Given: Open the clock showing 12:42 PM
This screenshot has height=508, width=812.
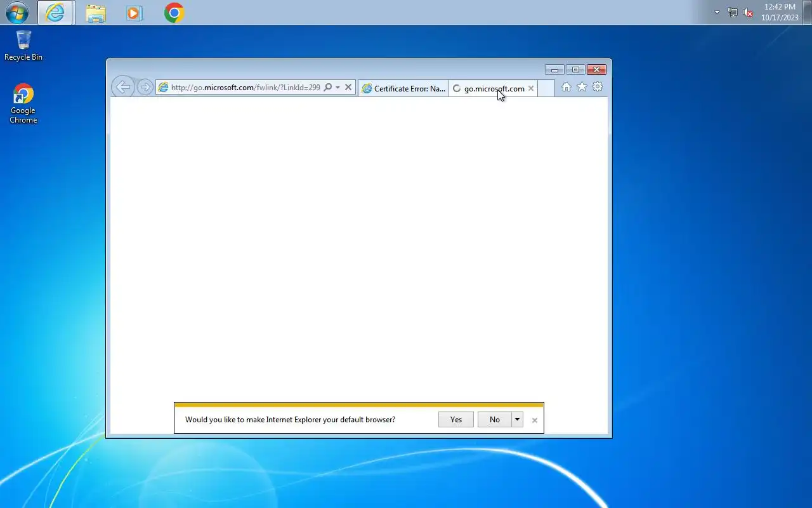Looking at the screenshot, I should (x=780, y=12).
